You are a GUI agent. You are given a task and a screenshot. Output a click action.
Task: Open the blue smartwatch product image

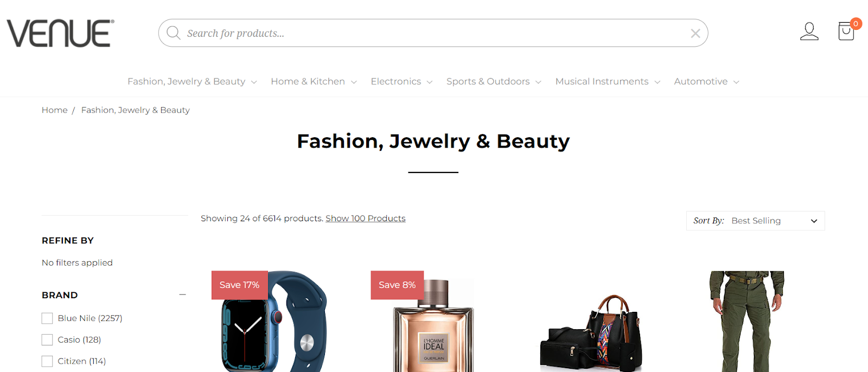coord(274,321)
